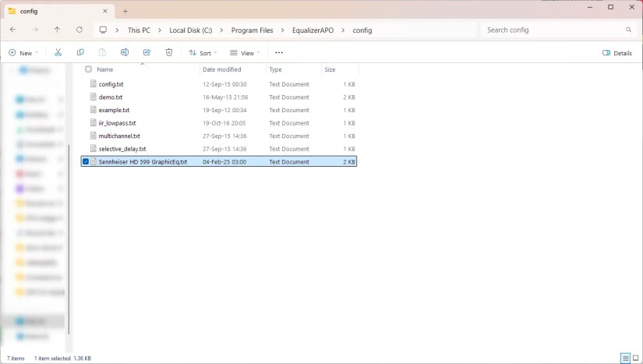Viewport: 643px width, 364px height.
Task: Refresh the config folder view
Action: pyautogui.click(x=79, y=30)
